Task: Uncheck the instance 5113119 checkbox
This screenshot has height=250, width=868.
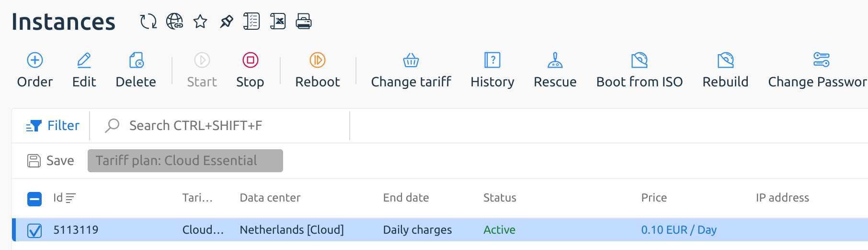Action: tap(34, 231)
